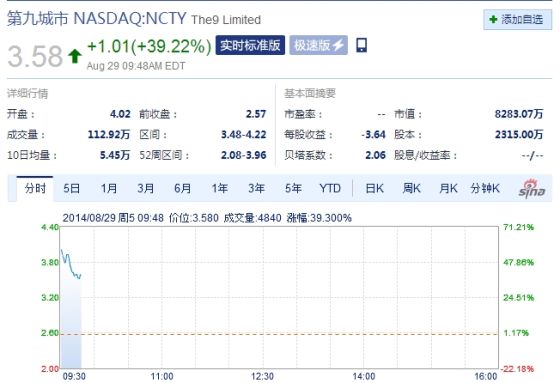The height and width of the screenshot is (383, 560).
Task: Switch to 周K weekly candlesticks
Action: (411, 188)
